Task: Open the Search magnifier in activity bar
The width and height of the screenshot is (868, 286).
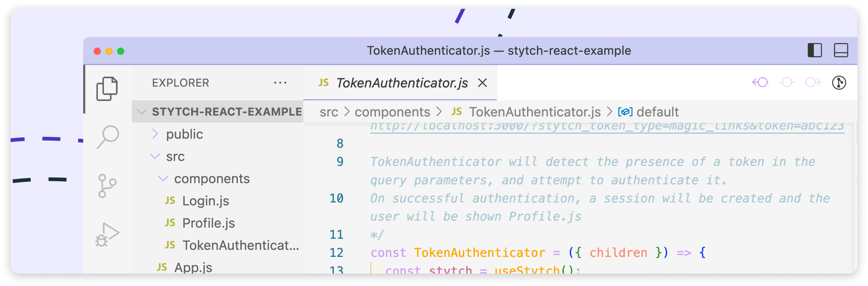Action: pyautogui.click(x=107, y=137)
